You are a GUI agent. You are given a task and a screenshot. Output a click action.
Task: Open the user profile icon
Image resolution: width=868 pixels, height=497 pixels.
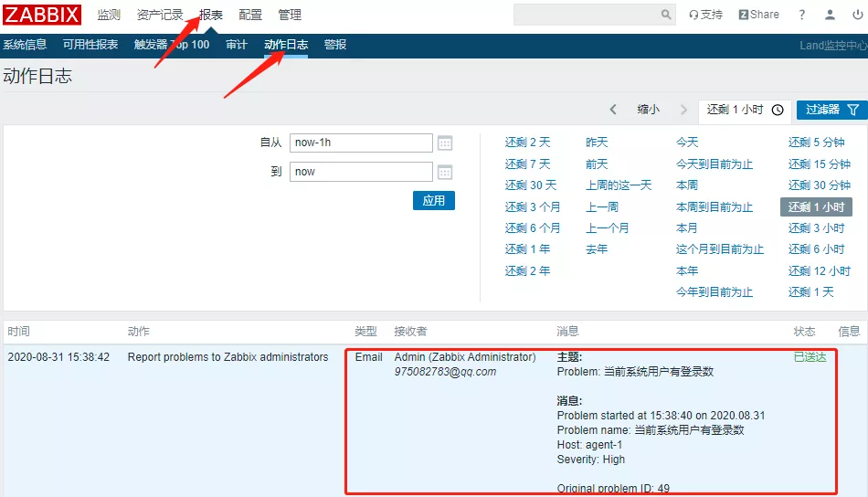coord(830,15)
